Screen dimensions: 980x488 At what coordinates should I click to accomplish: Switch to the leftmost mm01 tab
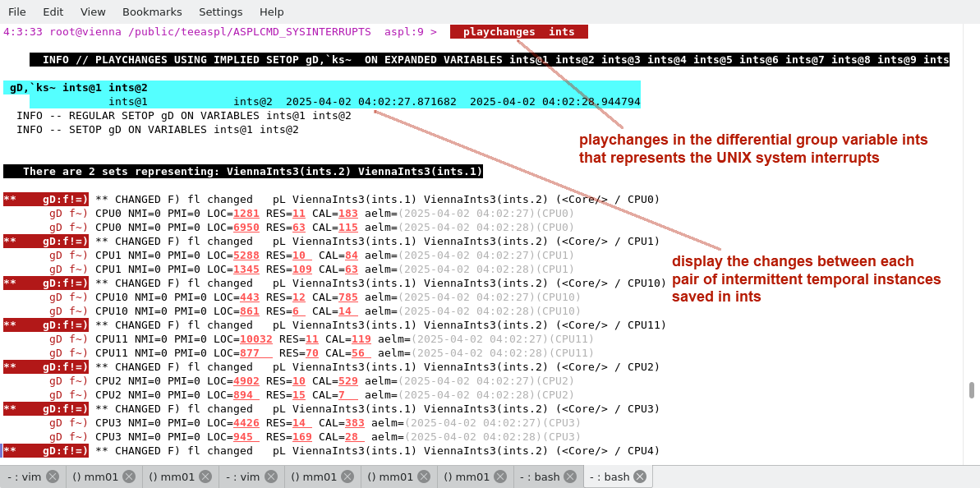[95, 476]
